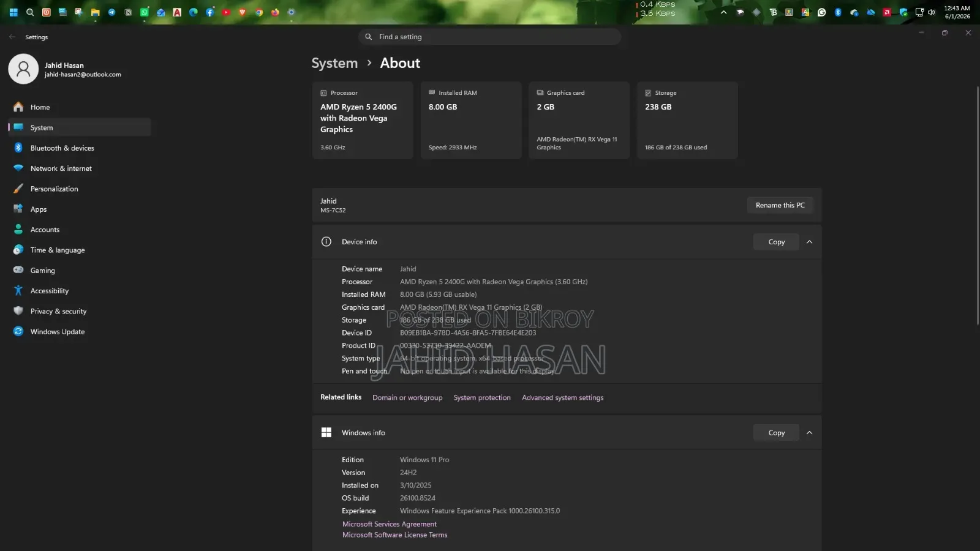Screen dimensions: 980x551
Task: Open the Windows Start menu
Action: coord(13,12)
